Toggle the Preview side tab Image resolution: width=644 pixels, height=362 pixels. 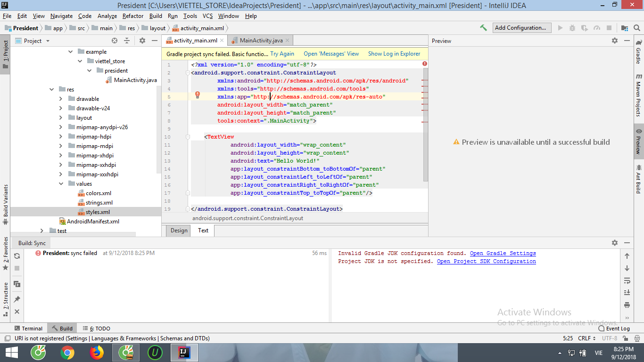(x=639, y=141)
